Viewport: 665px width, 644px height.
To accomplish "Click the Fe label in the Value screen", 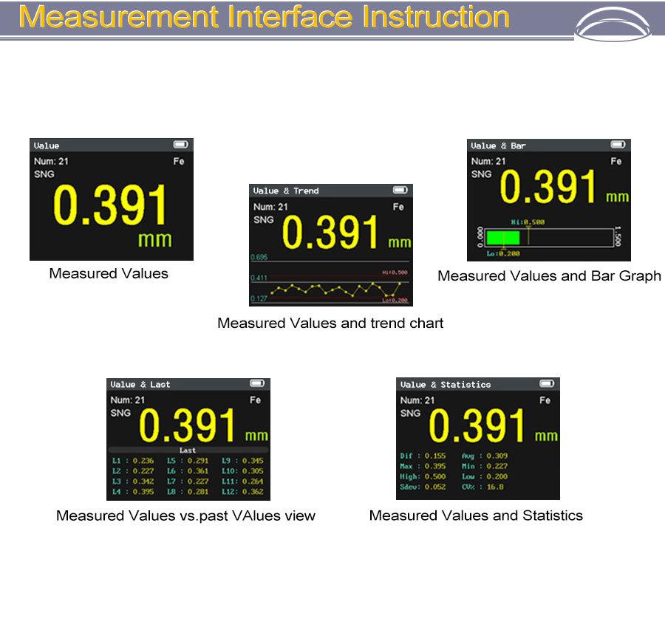I will (x=179, y=161).
